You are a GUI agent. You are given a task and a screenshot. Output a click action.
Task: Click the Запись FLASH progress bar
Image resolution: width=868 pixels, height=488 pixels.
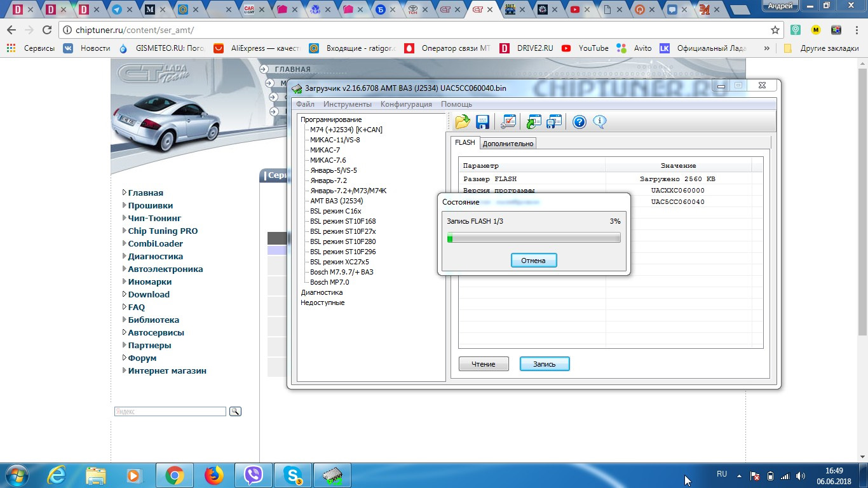click(x=534, y=238)
